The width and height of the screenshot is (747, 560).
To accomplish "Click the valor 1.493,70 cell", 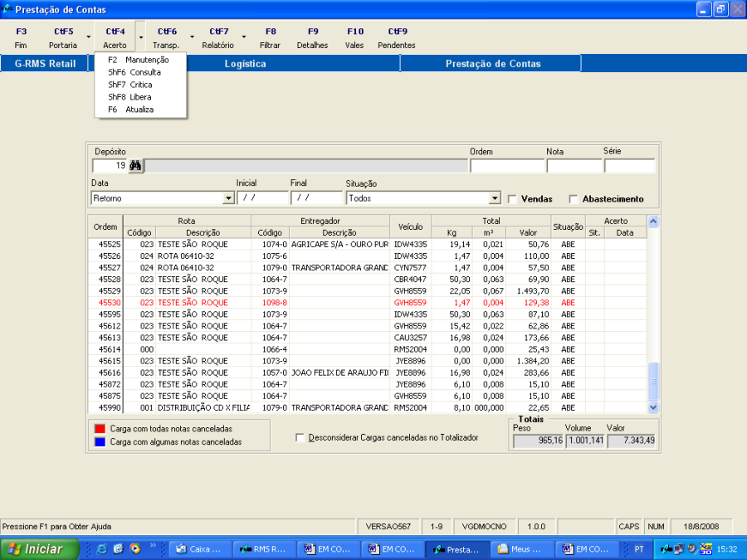I will pyautogui.click(x=529, y=291).
